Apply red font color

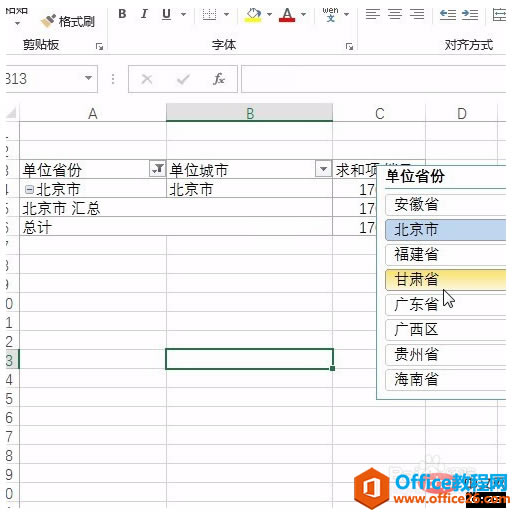coord(287,15)
